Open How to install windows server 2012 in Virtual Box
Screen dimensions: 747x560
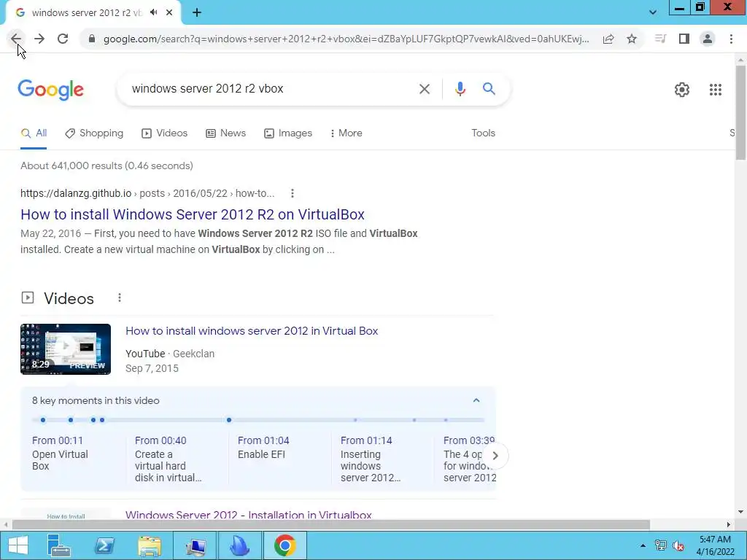pyautogui.click(x=252, y=331)
